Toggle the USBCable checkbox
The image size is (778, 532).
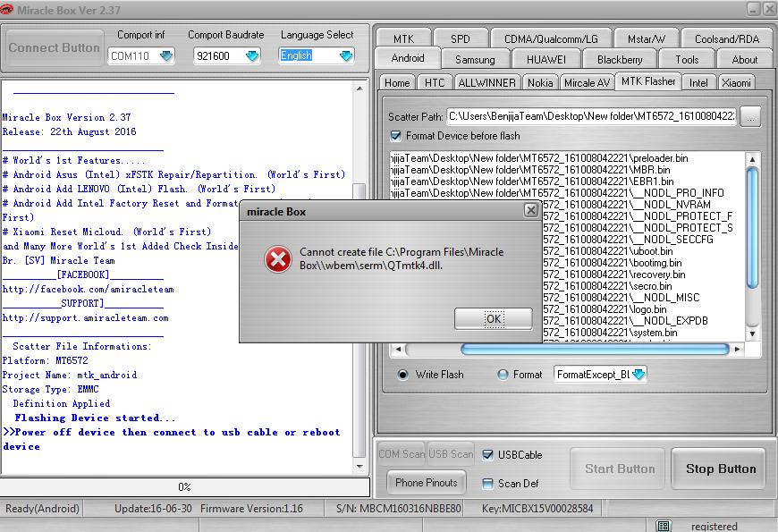tap(487, 455)
